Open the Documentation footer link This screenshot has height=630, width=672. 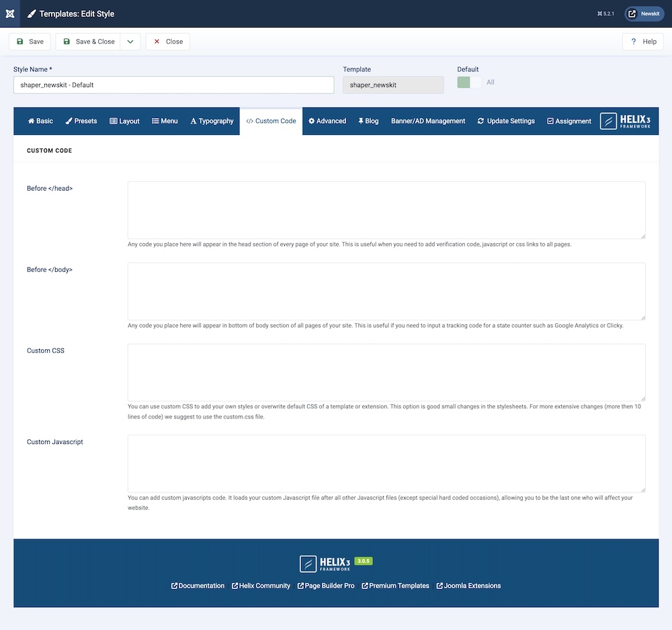[x=198, y=586]
